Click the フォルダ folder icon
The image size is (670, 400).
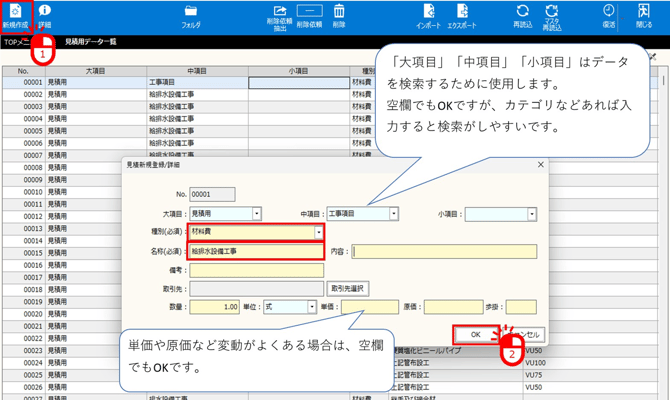tap(190, 14)
